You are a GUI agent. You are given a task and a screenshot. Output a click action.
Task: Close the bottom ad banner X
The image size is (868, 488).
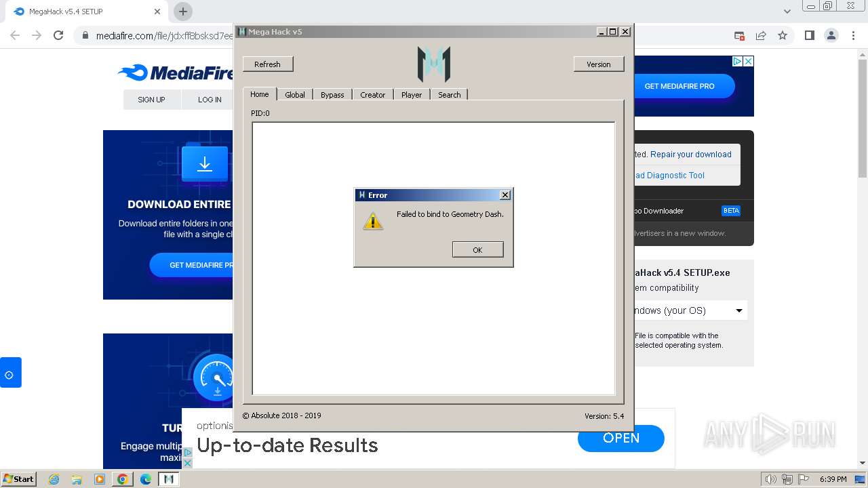(188, 463)
